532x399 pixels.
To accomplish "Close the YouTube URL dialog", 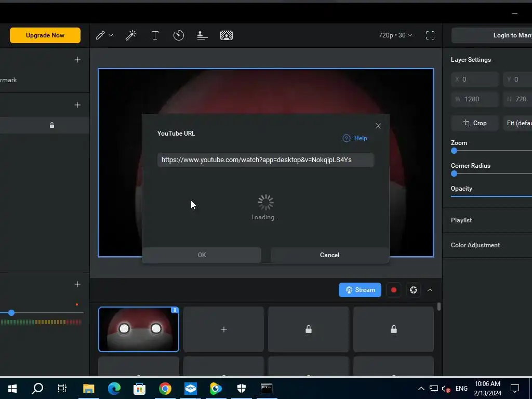I will [x=378, y=126].
